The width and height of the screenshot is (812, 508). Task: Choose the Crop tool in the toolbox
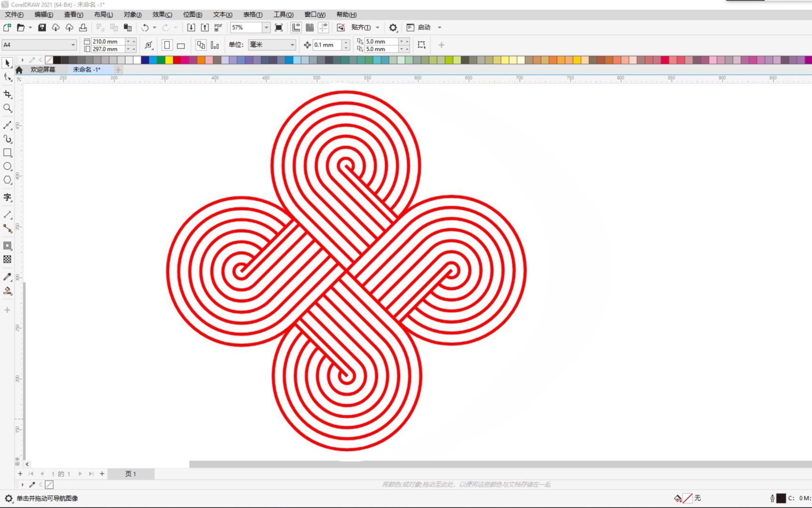7,94
